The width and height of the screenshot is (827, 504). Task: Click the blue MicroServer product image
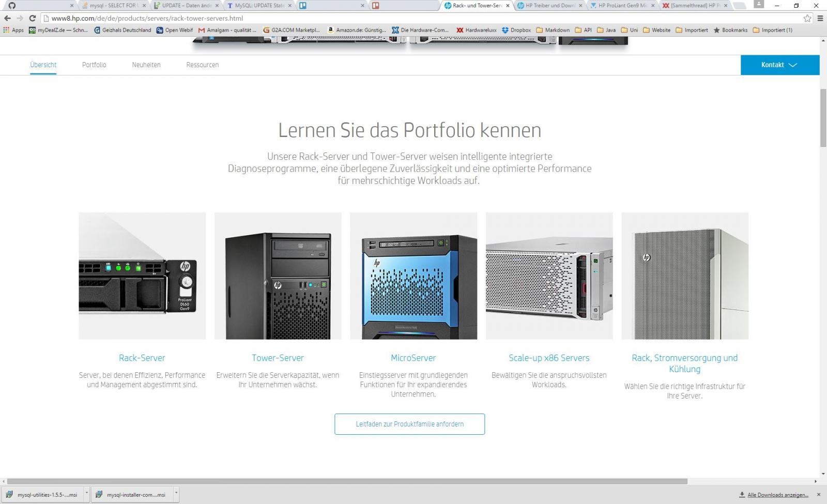pyautogui.click(x=413, y=276)
